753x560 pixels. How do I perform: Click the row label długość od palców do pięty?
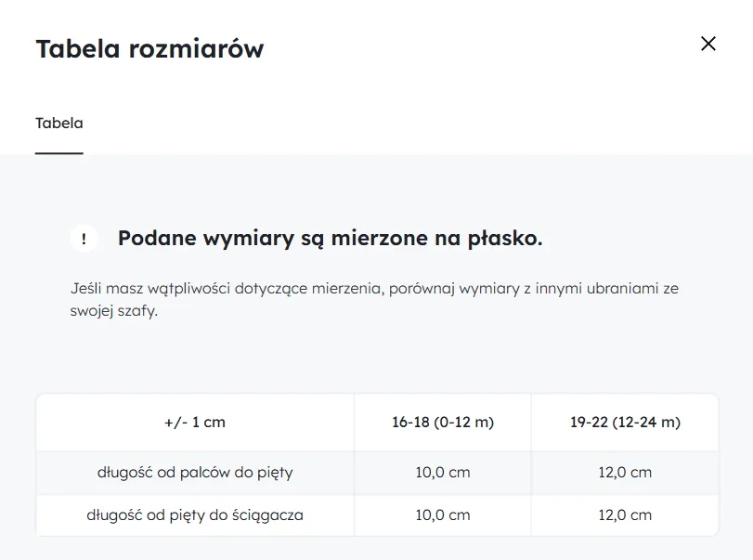[193, 473]
